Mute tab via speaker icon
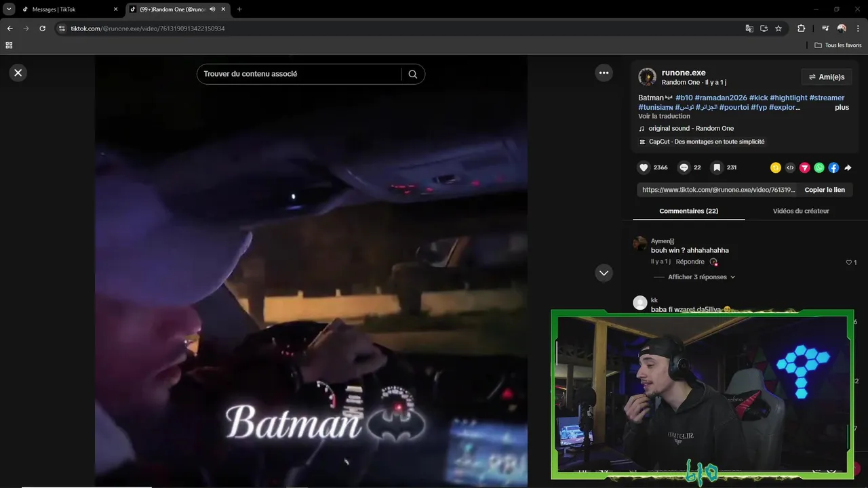 (x=212, y=9)
